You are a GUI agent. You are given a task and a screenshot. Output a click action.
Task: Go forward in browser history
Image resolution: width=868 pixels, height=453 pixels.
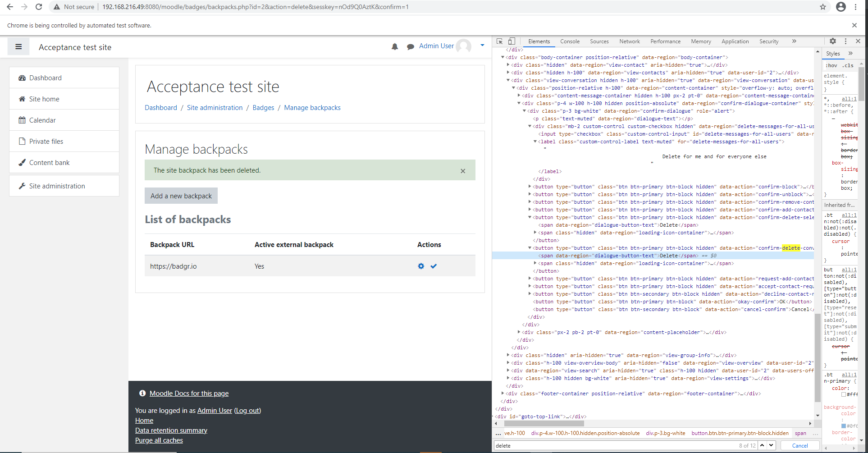[x=24, y=7]
